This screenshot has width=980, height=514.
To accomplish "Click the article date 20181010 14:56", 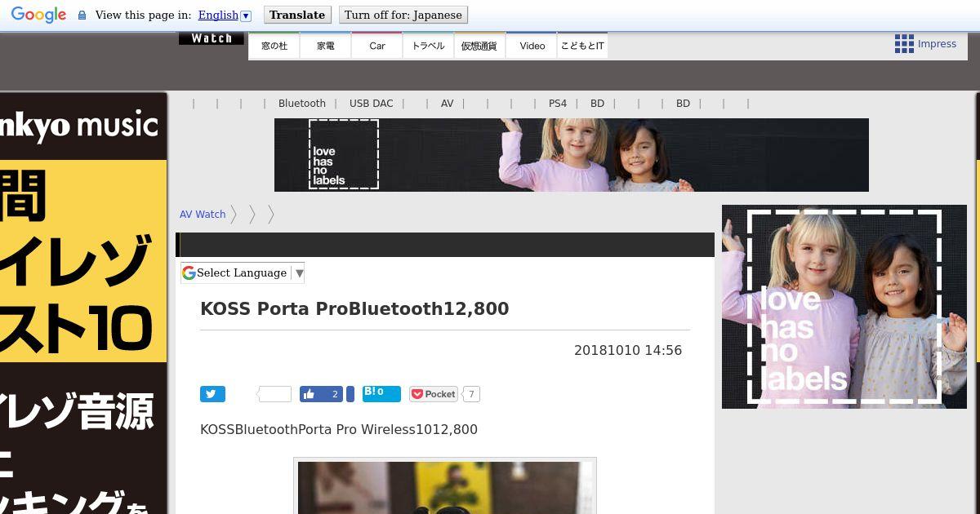I will (x=628, y=350).
